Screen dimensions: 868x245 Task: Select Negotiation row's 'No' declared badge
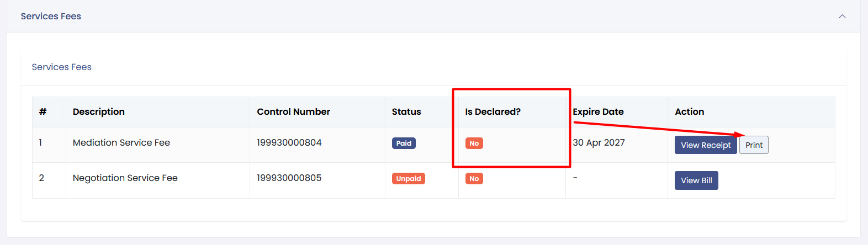(x=474, y=179)
